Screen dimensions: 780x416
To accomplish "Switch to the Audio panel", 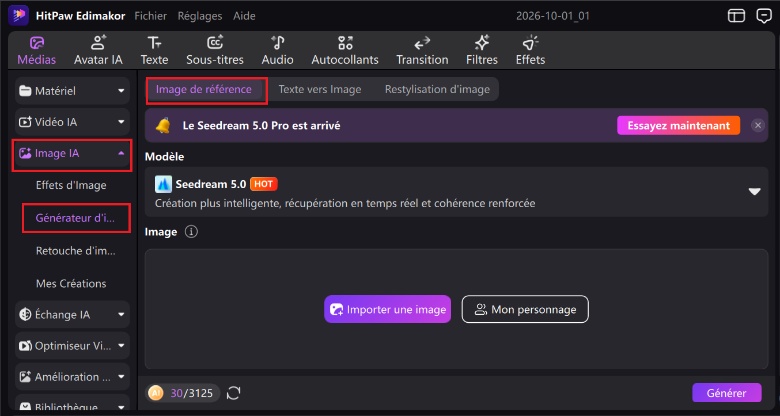I will (x=278, y=51).
